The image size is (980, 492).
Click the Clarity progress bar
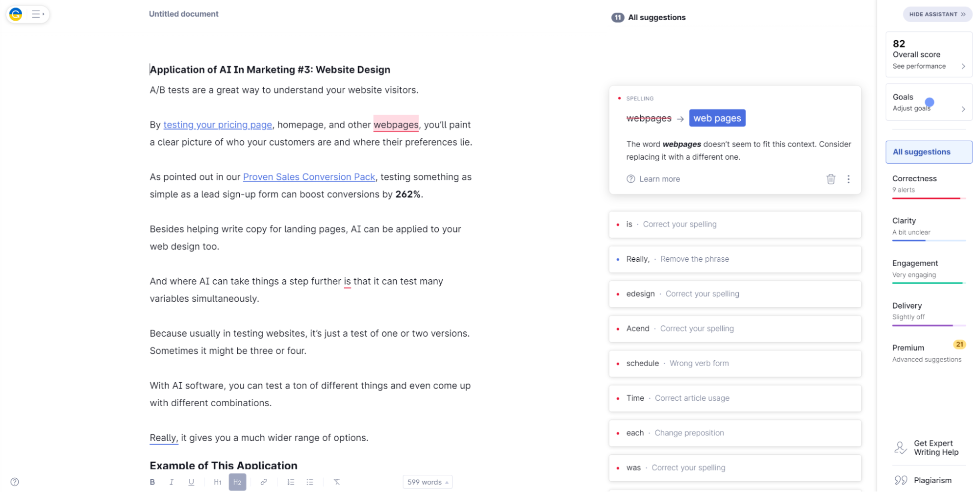pos(929,241)
